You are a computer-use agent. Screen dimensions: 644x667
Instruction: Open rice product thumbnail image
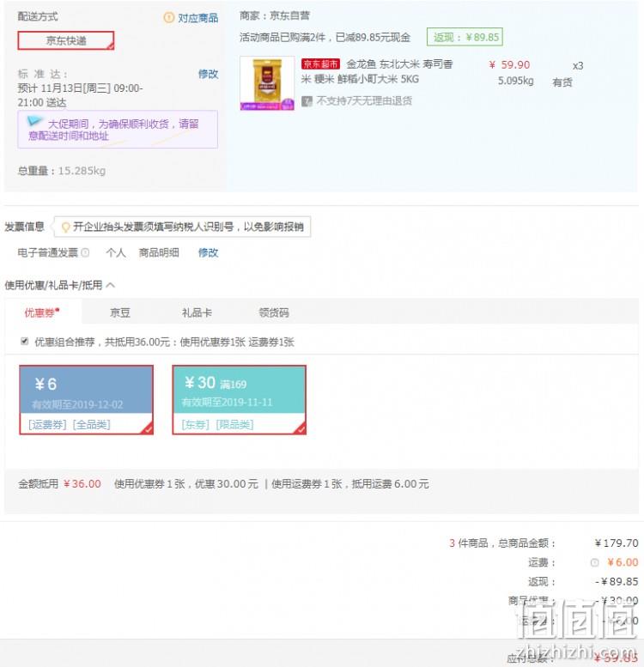tap(267, 83)
